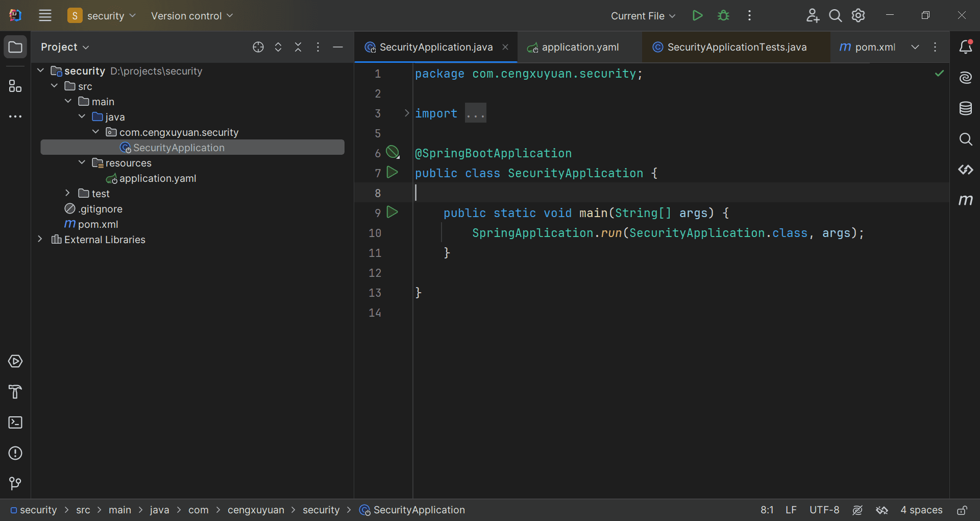The image size is (980, 521).
Task: Open Search Everywhere magnifier in title bar
Action: (836, 15)
